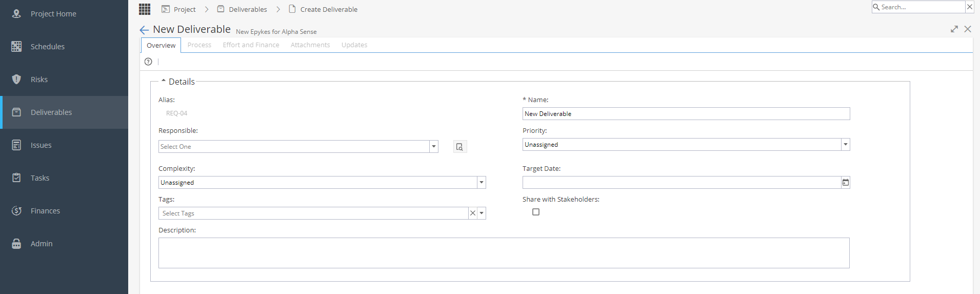980x294 pixels.
Task: Go to Project breadcrumb link
Action: (185, 9)
